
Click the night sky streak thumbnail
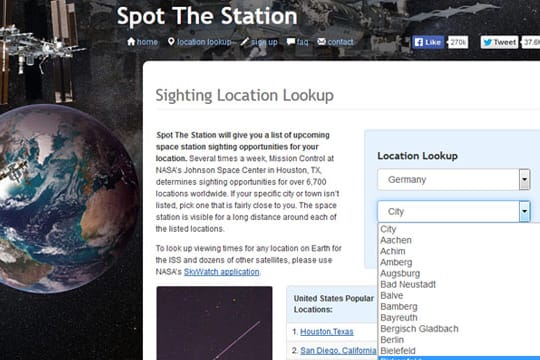pos(214,323)
